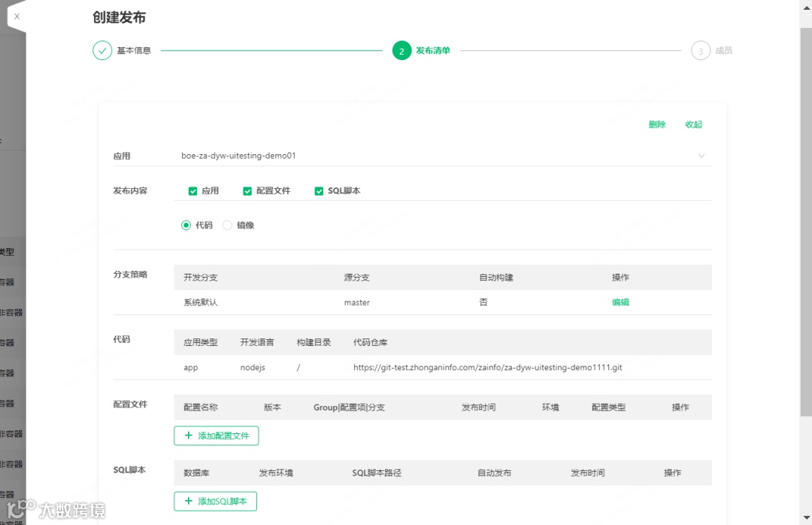Click the app application type cell
Viewport: 812px width, 525px height.
tap(190, 368)
